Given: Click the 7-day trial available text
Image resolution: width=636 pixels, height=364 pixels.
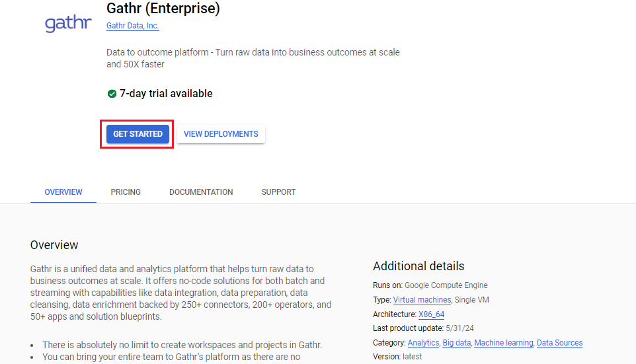Looking at the screenshot, I should (166, 94).
